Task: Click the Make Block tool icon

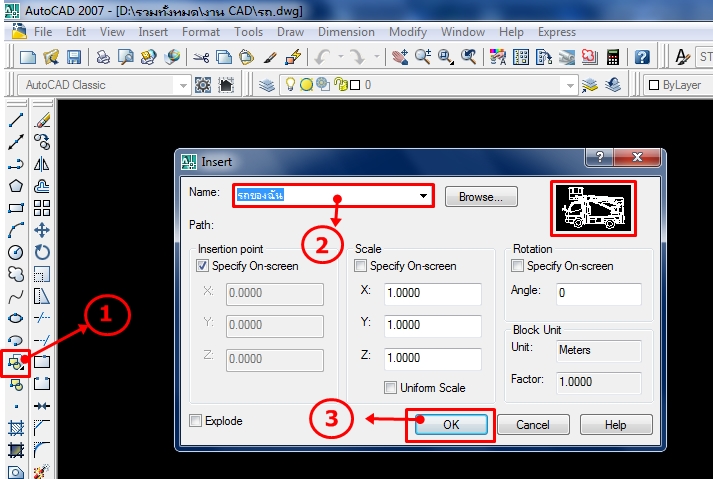Action: coord(15,384)
